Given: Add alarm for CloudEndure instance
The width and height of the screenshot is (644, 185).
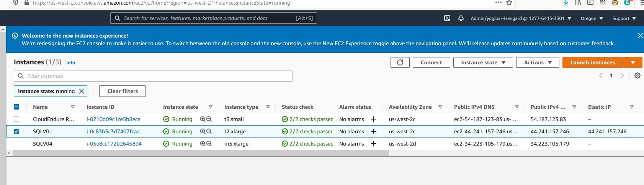Looking at the screenshot, I should pyautogui.click(x=374, y=119).
